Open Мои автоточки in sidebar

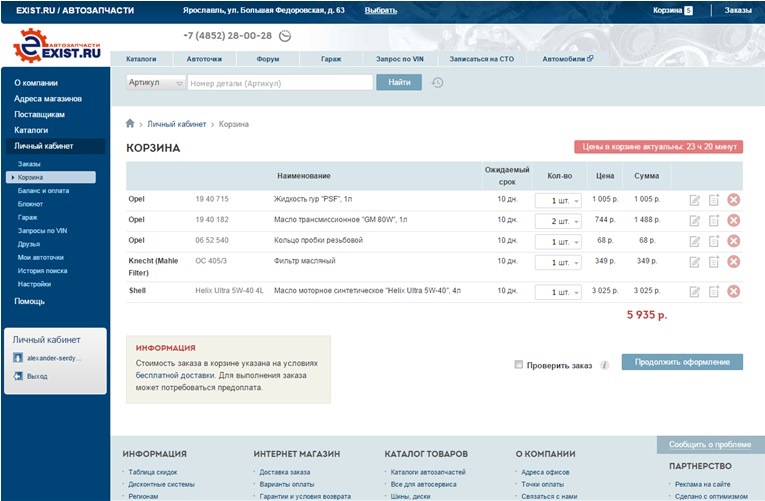point(40,257)
